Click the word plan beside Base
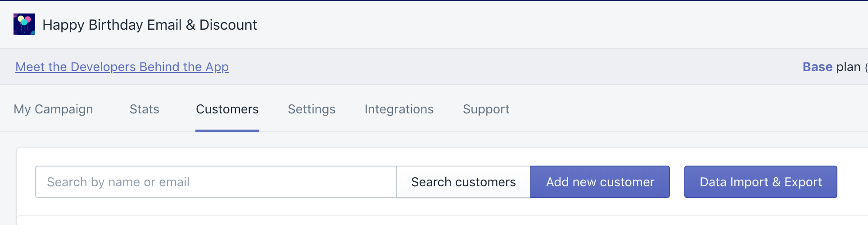 point(848,67)
